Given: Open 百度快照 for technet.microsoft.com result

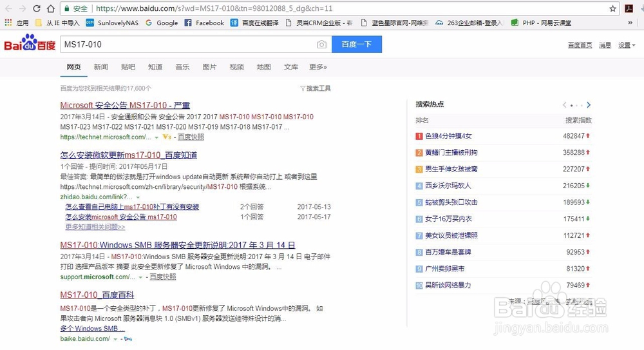Looking at the screenshot, I should [191, 137].
